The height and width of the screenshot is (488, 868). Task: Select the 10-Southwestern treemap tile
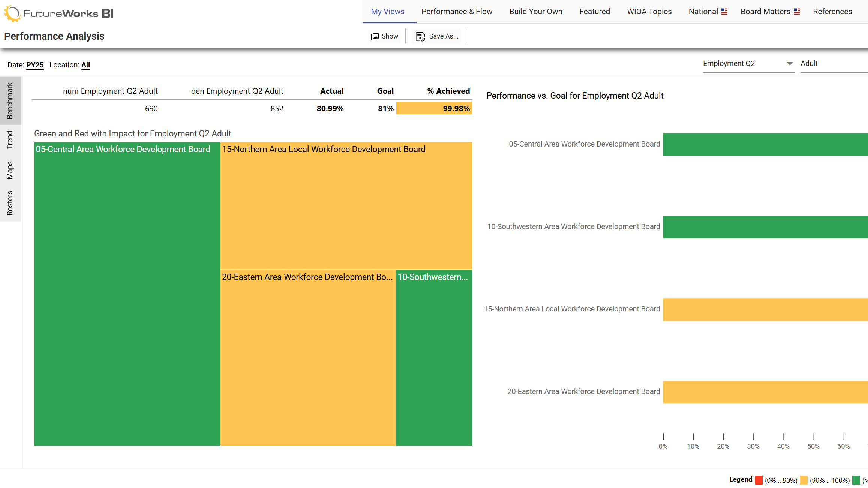coord(434,358)
